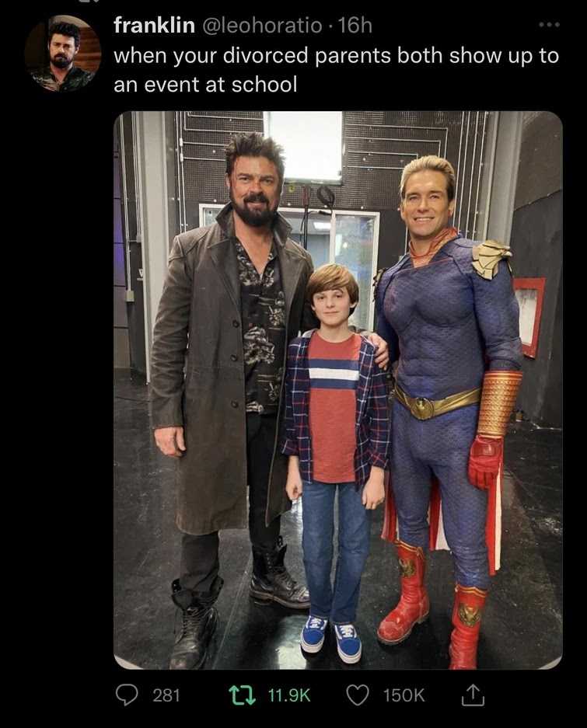Screen dimensions: 587x728
Task: Click the word 'school' in the tweet
Action: point(264,85)
